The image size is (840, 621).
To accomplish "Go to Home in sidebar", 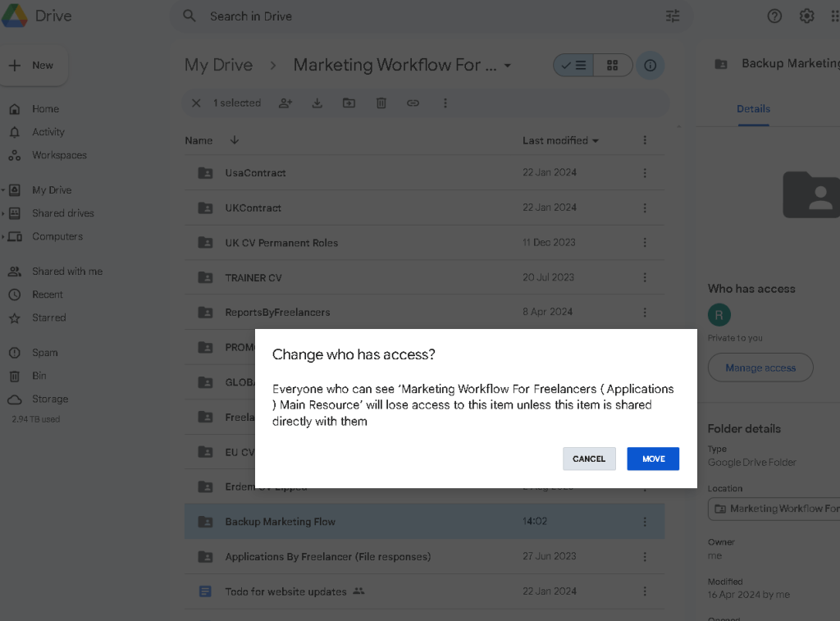I will (x=46, y=109).
